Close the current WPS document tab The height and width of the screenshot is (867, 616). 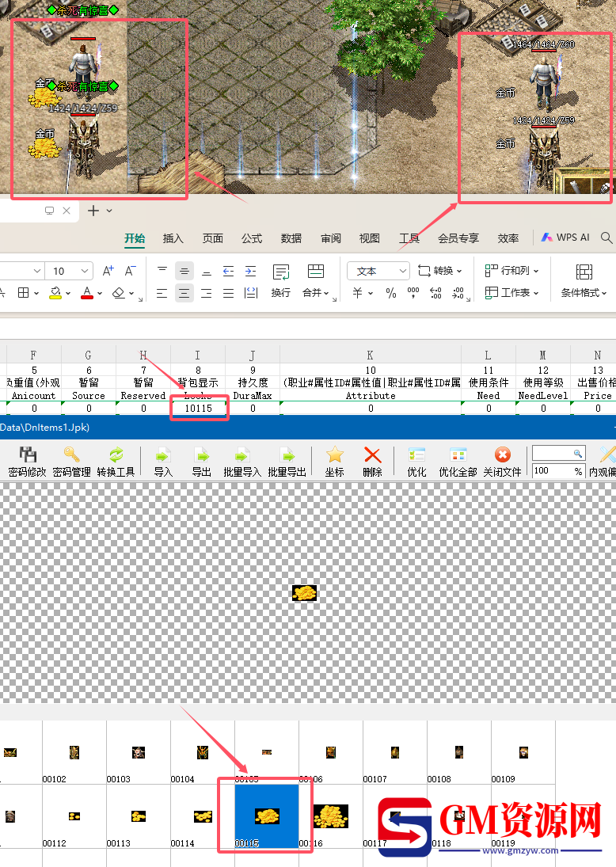pos(67,211)
